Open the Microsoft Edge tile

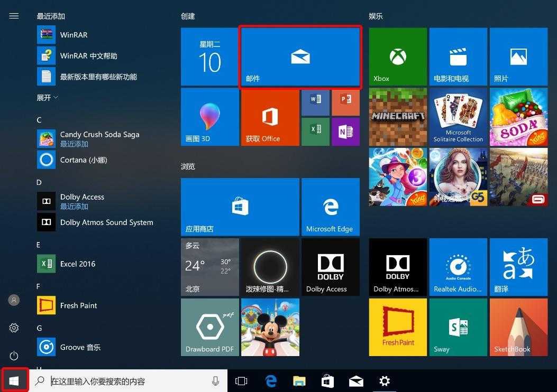[x=330, y=207]
